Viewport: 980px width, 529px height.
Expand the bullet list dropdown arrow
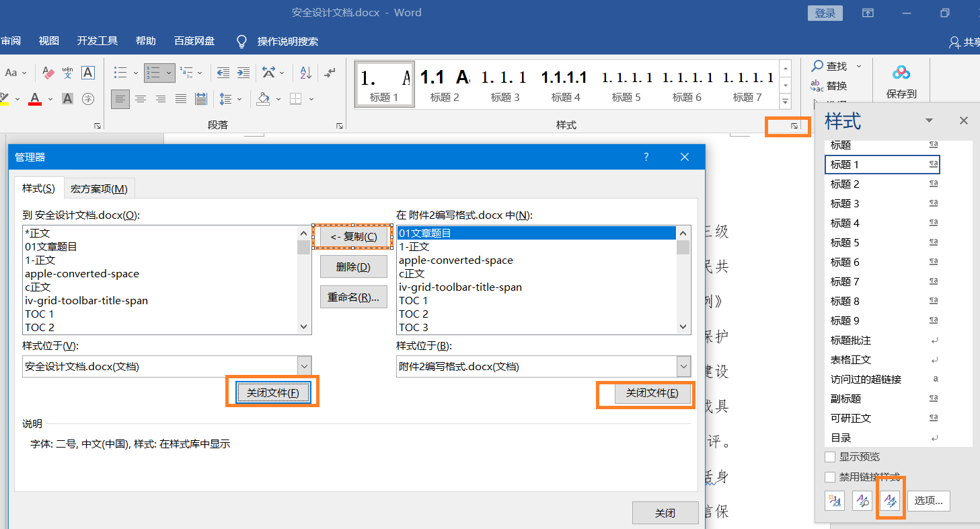coord(135,73)
